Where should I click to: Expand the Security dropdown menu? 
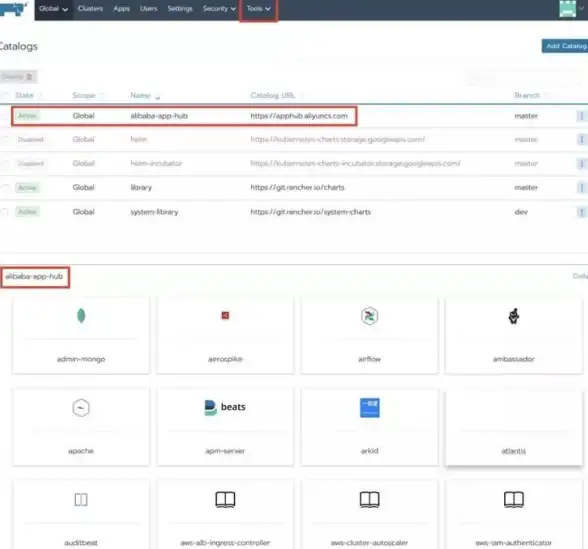tap(219, 9)
